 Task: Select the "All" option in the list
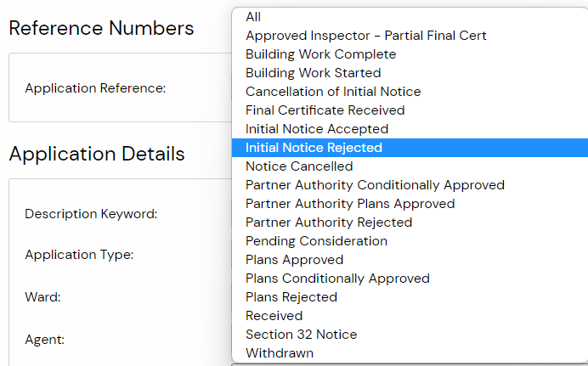tap(253, 17)
